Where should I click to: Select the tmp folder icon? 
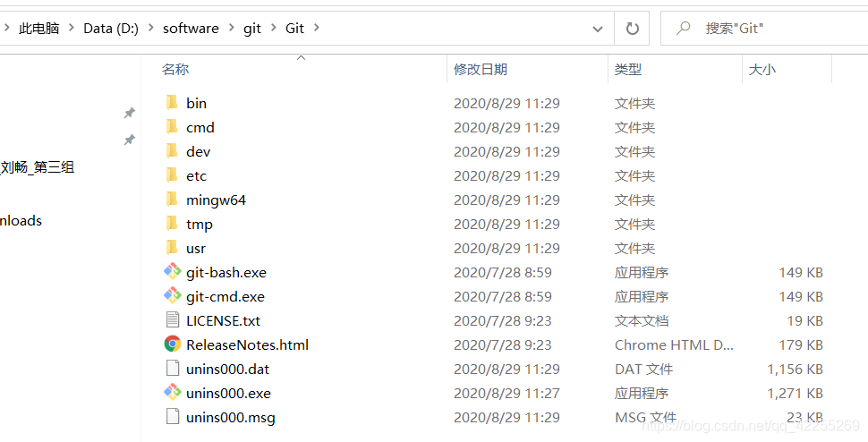[172, 224]
